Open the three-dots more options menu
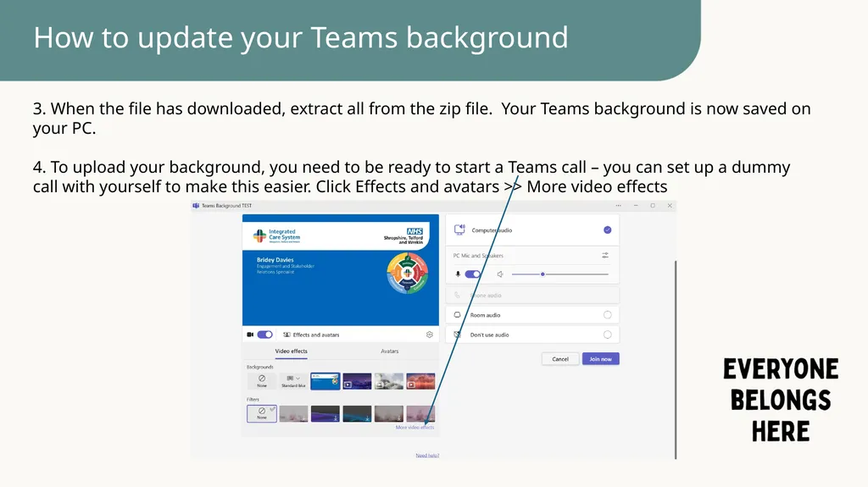The height and width of the screenshot is (487, 868). click(x=618, y=205)
